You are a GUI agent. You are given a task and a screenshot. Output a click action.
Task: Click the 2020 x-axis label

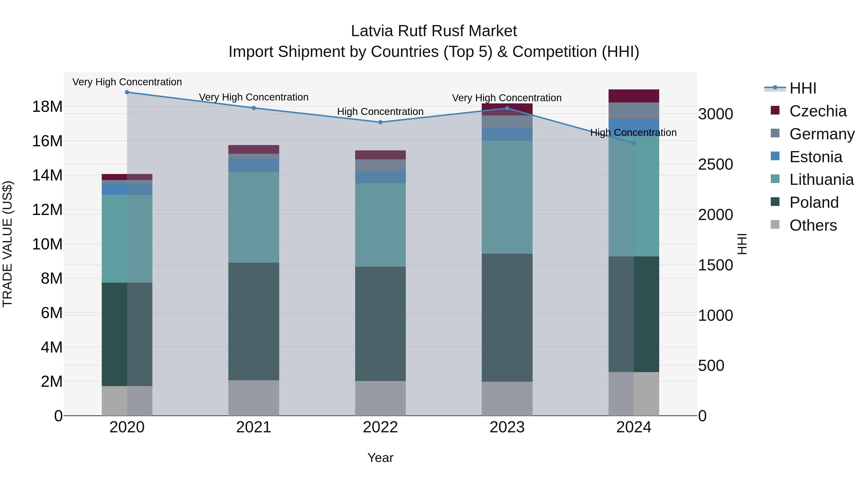click(x=127, y=427)
